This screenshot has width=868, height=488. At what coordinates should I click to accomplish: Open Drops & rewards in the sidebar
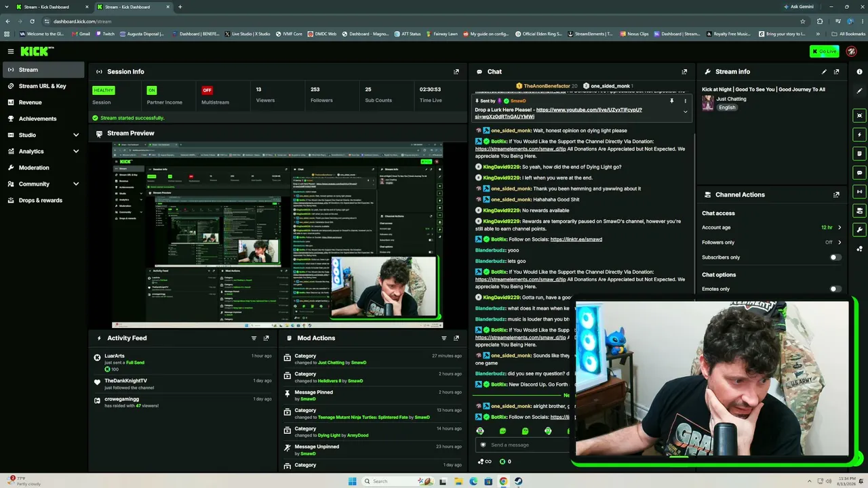click(x=43, y=200)
